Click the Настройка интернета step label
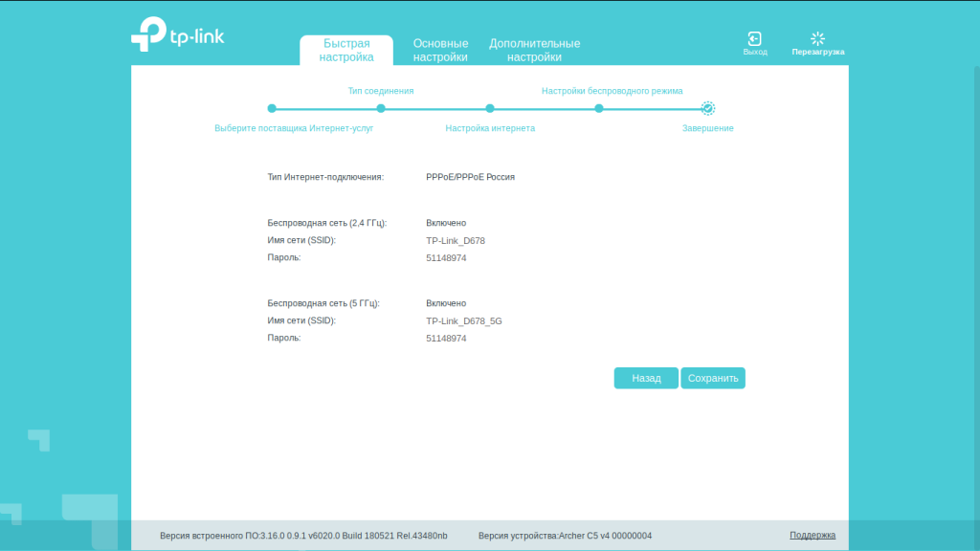This screenshot has height=551, width=980. 490,128
